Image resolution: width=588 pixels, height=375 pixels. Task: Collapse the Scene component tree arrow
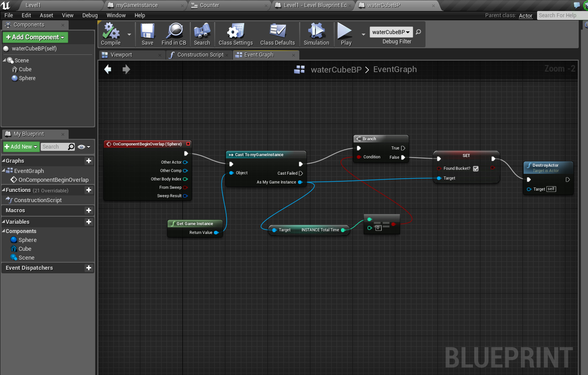[x=5, y=61]
